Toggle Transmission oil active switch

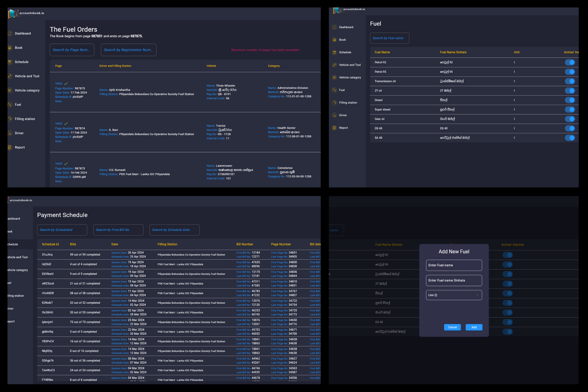[x=570, y=81]
